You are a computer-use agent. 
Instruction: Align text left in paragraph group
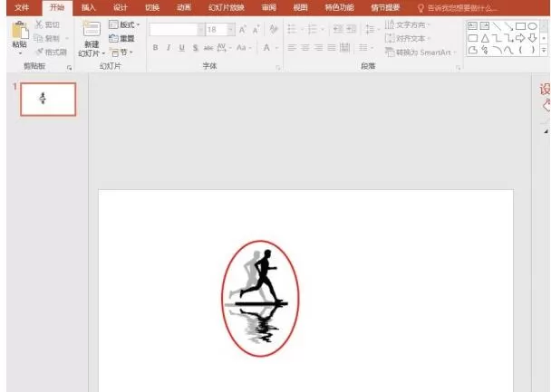pyautogui.click(x=292, y=47)
